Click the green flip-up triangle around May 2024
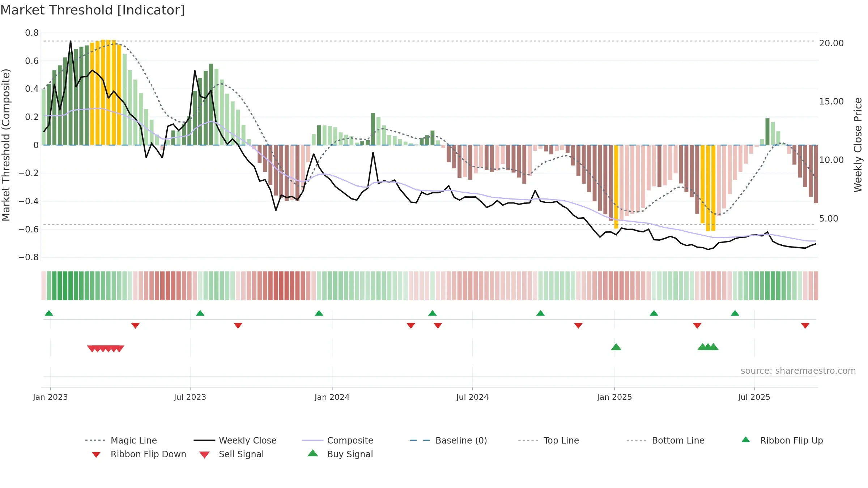Image resolution: width=868 pixels, height=488 pixels. (x=433, y=313)
